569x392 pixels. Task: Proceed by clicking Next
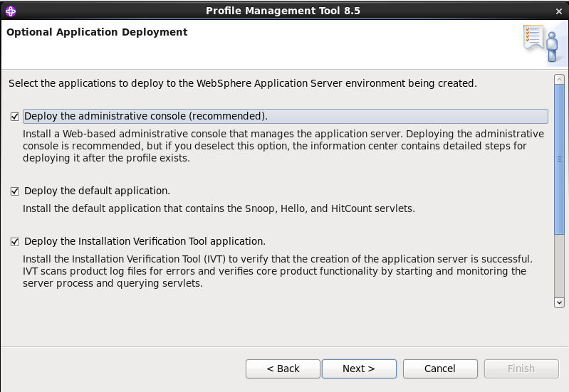(358, 369)
